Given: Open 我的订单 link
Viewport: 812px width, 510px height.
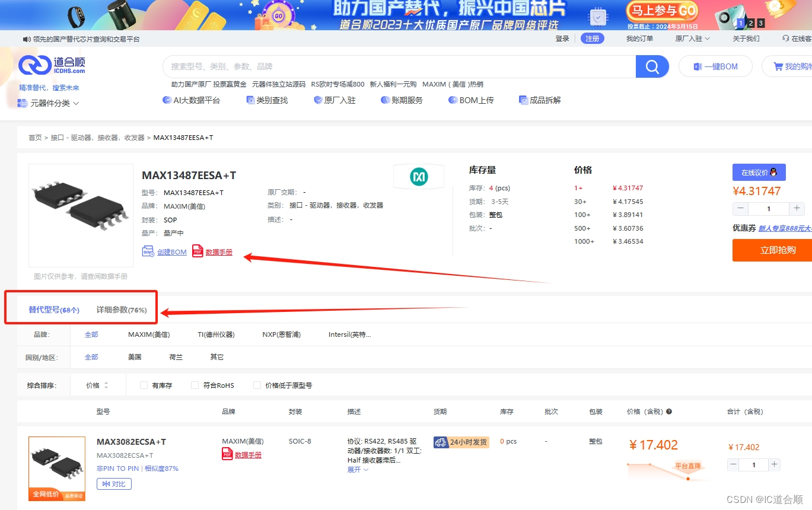Looking at the screenshot, I should pos(639,39).
